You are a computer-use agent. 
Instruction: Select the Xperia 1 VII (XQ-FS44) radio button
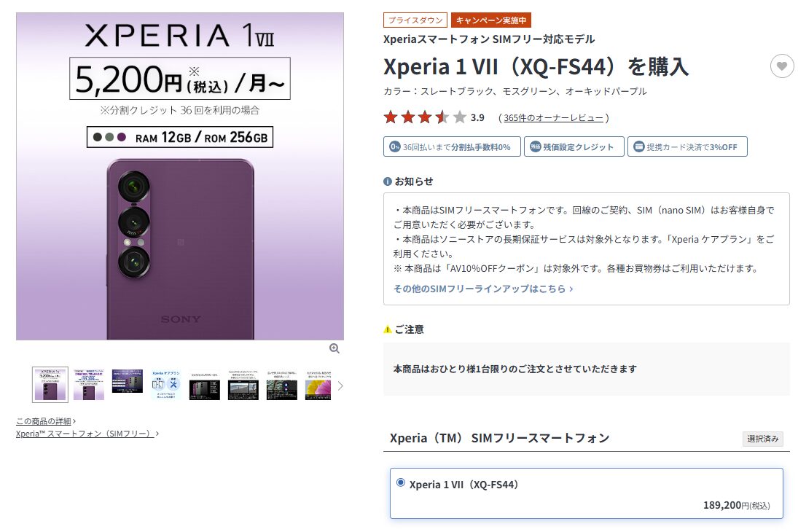pos(401,482)
